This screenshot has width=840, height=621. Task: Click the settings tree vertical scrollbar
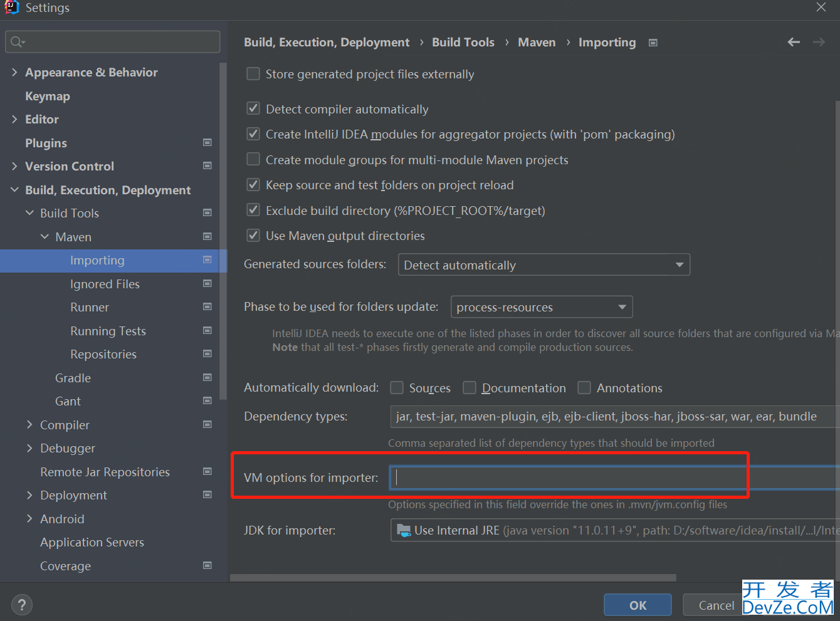pos(223,231)
